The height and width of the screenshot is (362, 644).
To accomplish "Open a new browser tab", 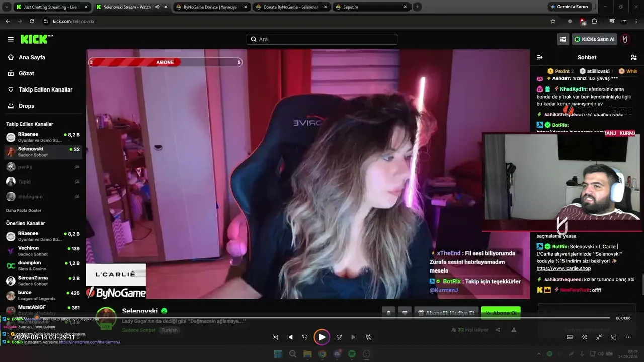I will click(x=417, y=7).
